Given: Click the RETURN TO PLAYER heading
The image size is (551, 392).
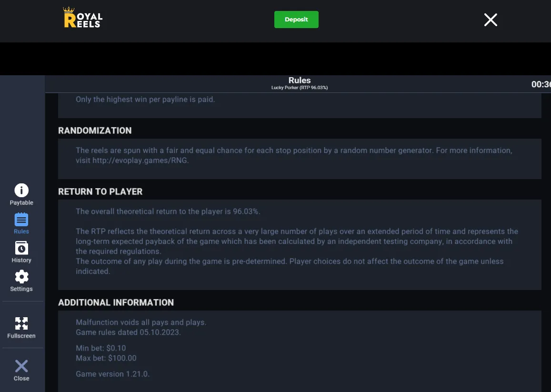Looking at the screenshot, I should pyautogui.click(x=100, y=191).
